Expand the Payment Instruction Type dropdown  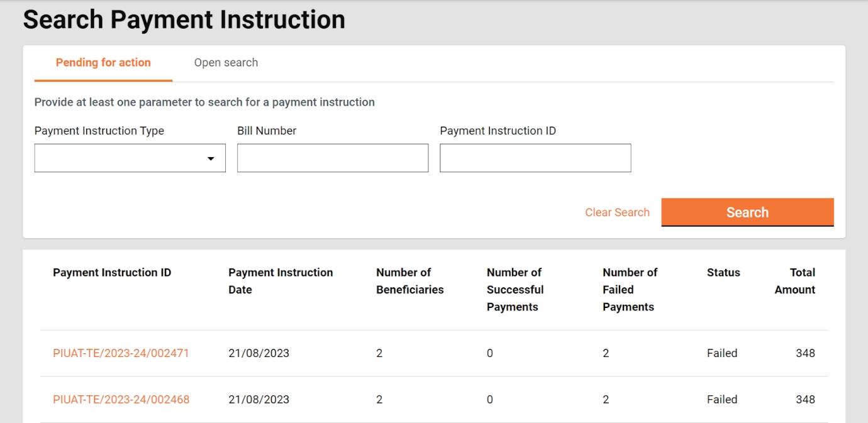[130, 158]
